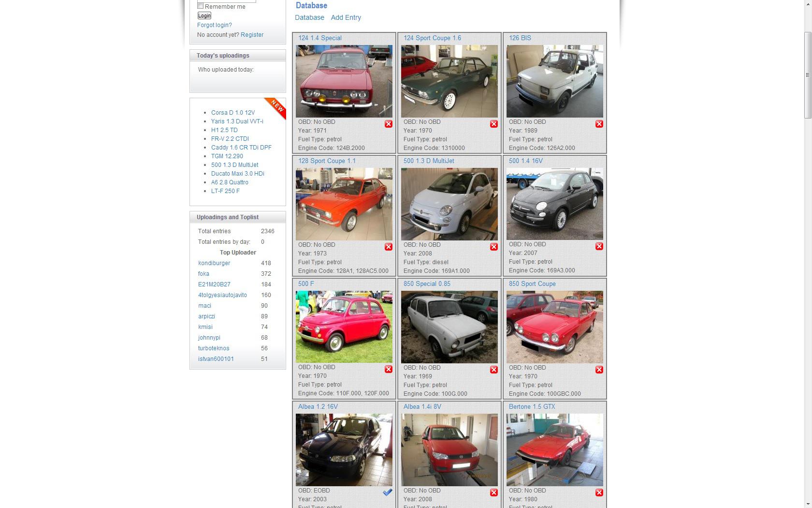Screen dimensions: 812x508
Task: Click the light blue 500 MultiJet photo
Action: (449, 204)
